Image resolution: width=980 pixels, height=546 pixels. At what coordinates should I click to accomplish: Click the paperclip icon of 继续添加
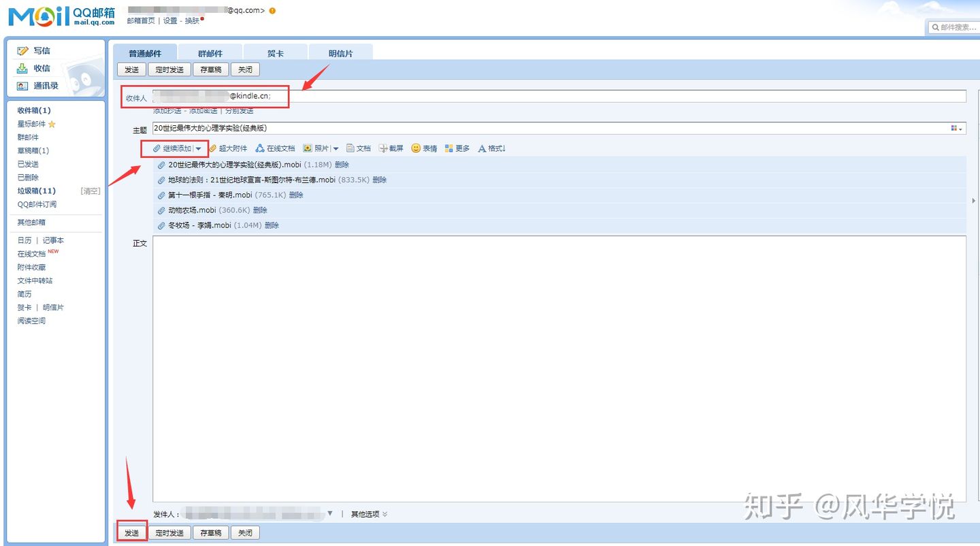point(157,148)
